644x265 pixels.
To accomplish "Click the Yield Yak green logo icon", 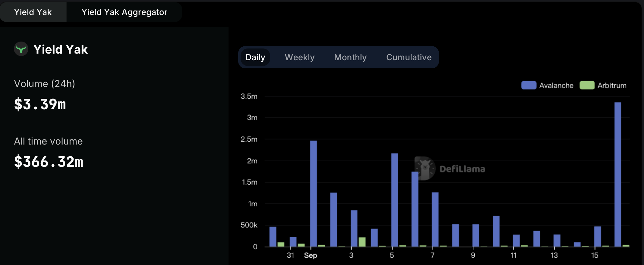I will [21, 49].
